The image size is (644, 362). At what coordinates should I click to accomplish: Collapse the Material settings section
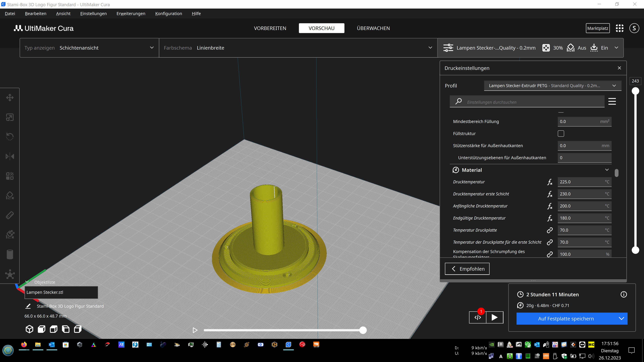(606, 170)
